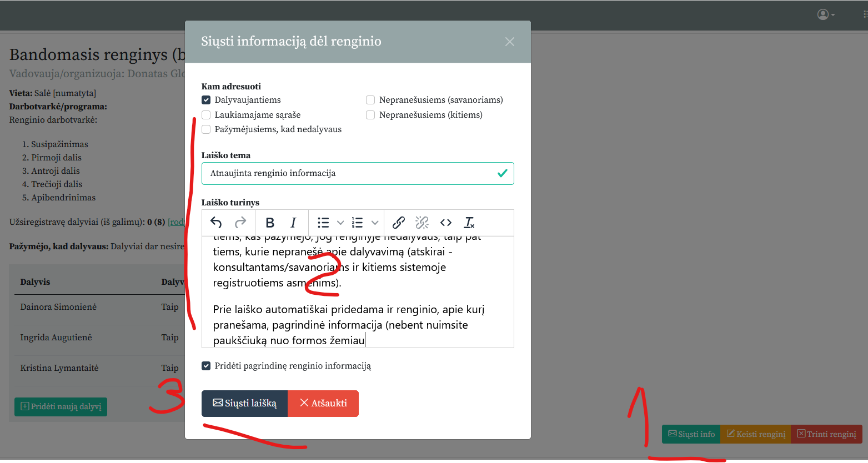This screenshot has height=463, width=868.
Task: Toggle bold formatting in editor toolbar
Action: [270, 223]
